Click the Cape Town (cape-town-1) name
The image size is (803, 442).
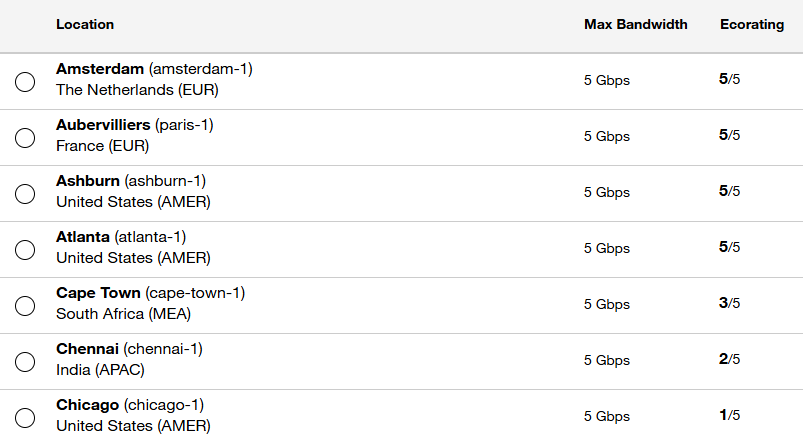151,293
